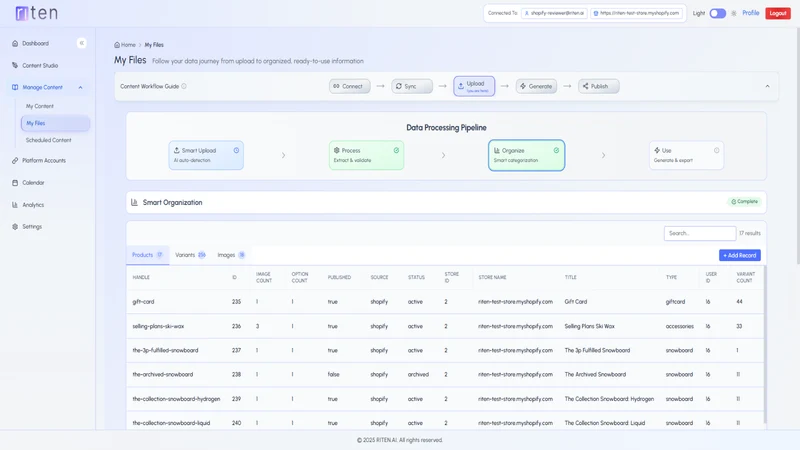Click the Add Record button

pos(740,255)
